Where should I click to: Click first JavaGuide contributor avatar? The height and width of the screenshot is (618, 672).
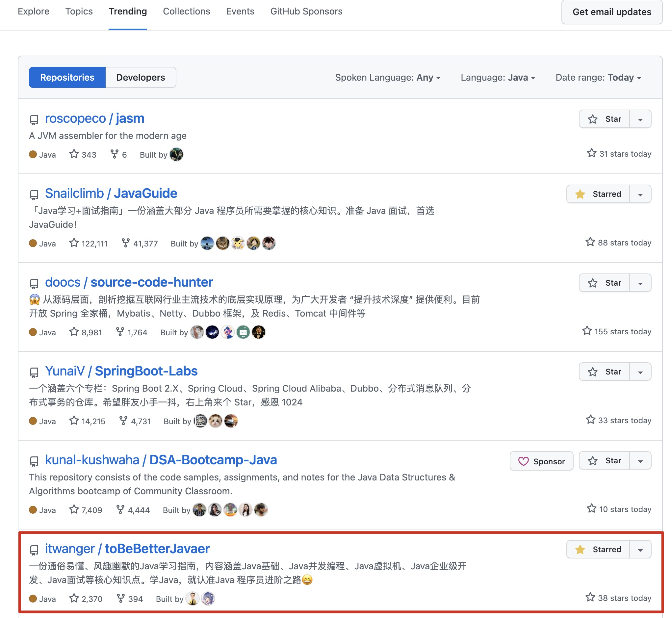tap(207, 243)
